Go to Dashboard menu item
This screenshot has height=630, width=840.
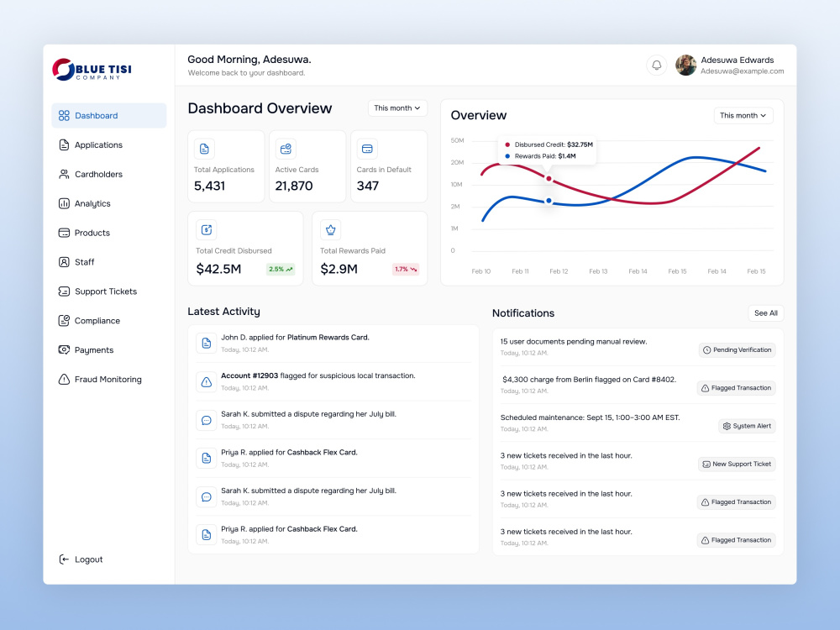108,116
